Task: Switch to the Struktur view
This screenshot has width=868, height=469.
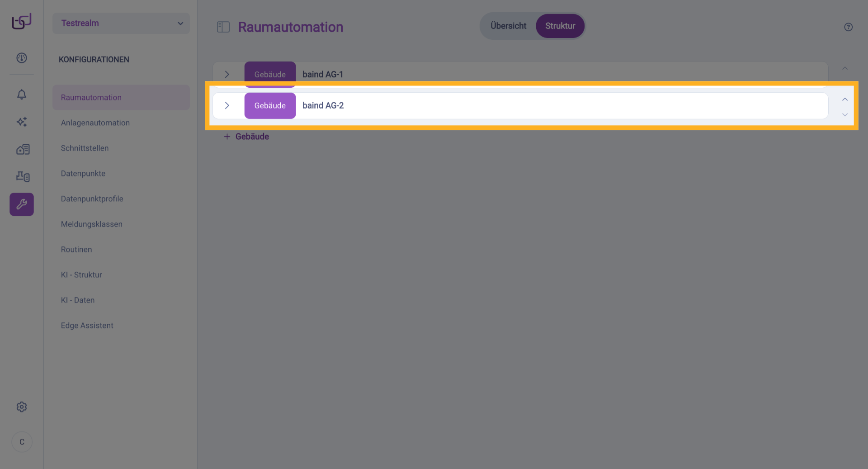Action: pyautogui.click(x=560, y=26)
